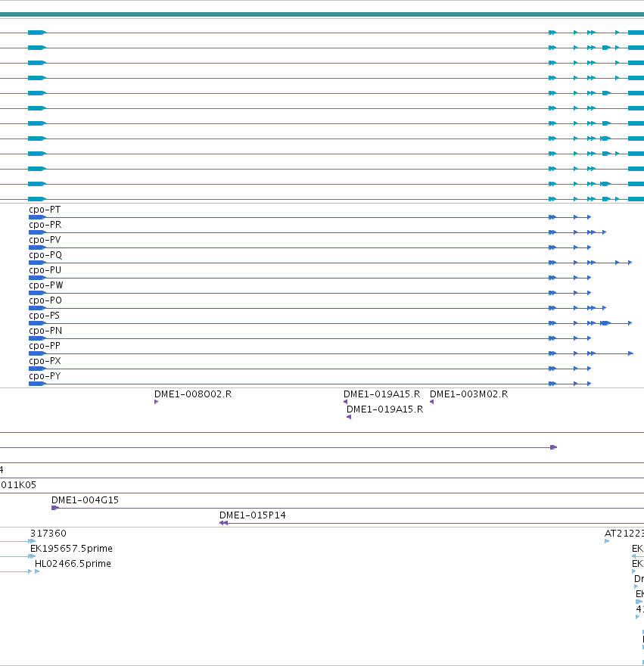Click the AT21223 small arrow glyph

607,541
